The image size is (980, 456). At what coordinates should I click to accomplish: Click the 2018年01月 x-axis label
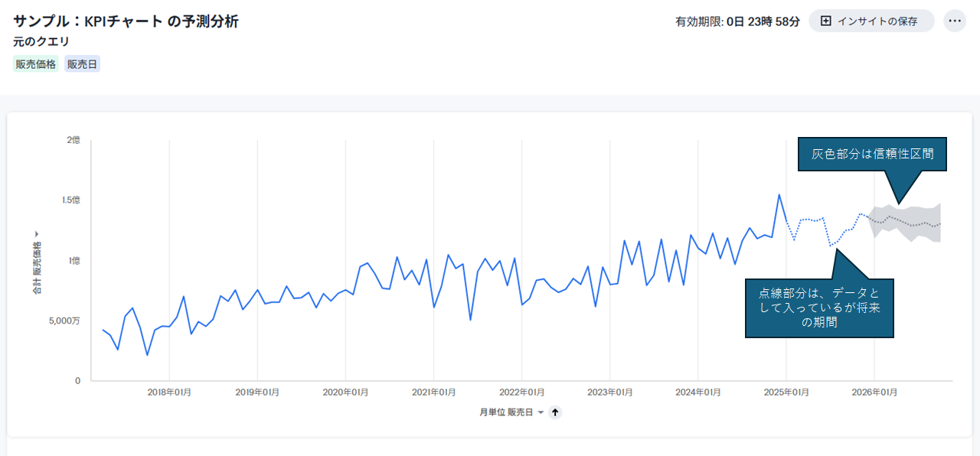point(169,392)
